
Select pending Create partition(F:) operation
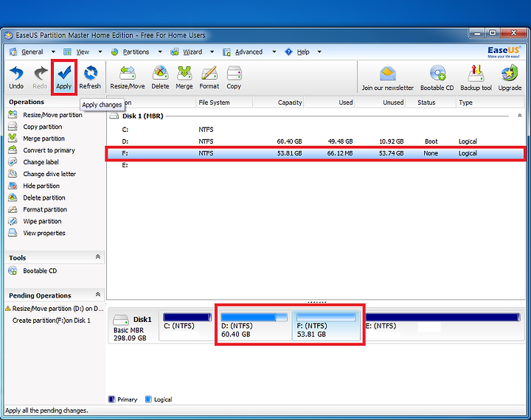pyautogui.click(x=51, y=321)
